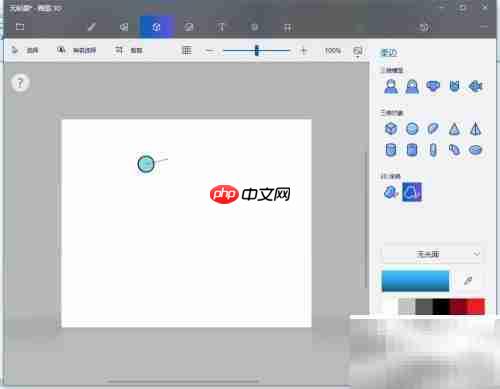Click the canvas vertical scrollbar
This screenshot has height=389, width=500.
tap(366, 220)
